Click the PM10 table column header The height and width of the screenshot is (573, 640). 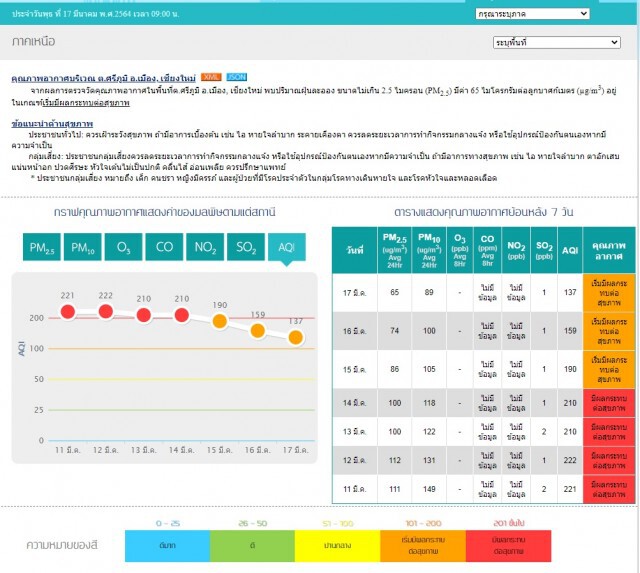[x=429, y=250]
